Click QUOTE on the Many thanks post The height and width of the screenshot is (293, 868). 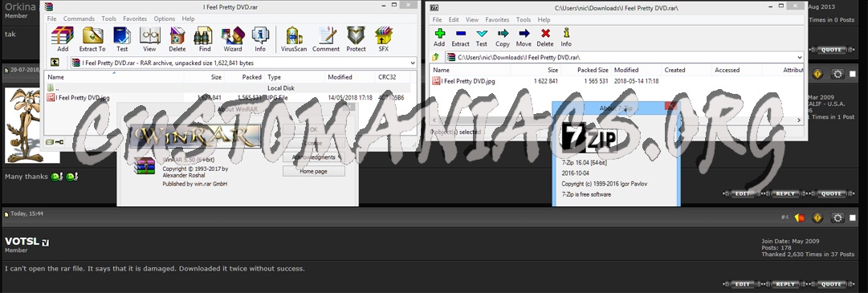[x=830, y=193]
